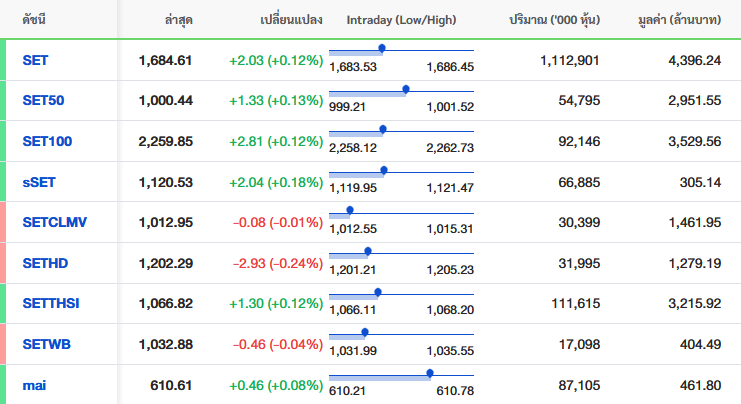741x404 pixels.
Task: Click the SETCLMV value 1,461.95
Action: (695, 222)
